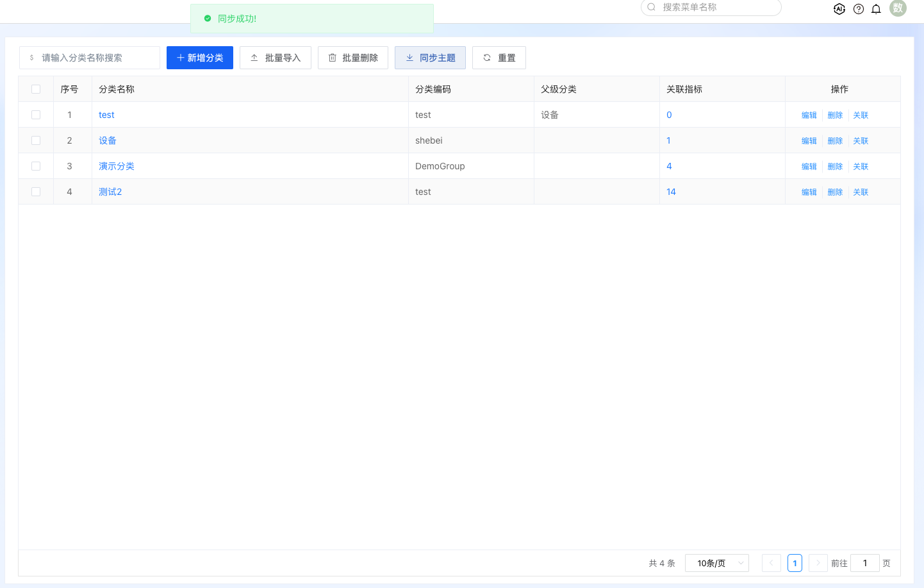Click the batch delete trash button
The image size is (924, 588).
(352, 58)
